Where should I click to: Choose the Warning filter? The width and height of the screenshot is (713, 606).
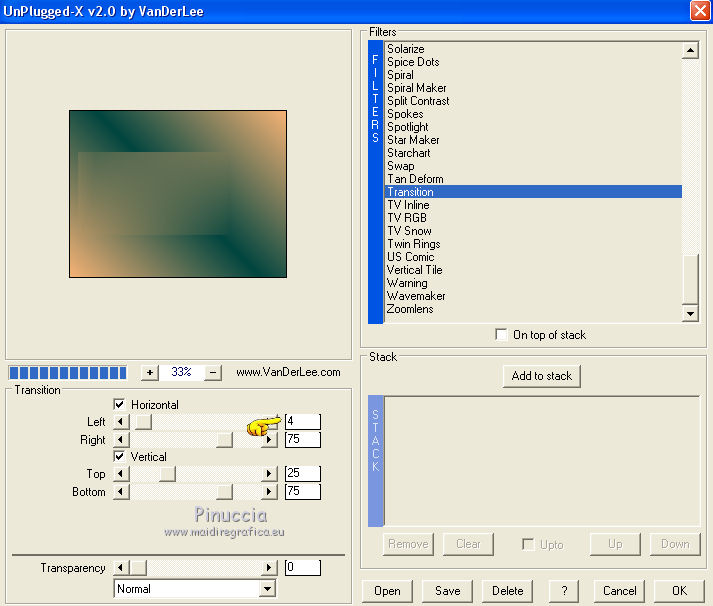pos(407,283)
